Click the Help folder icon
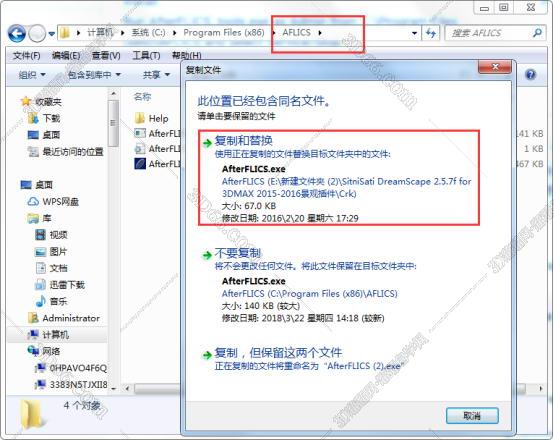The image size is (554, 440). tap(140, 118)
